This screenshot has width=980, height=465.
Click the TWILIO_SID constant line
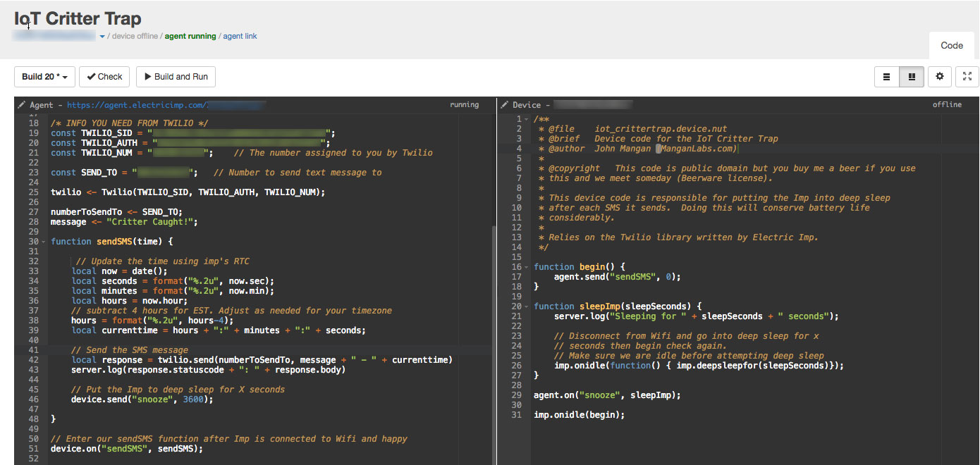193,133
